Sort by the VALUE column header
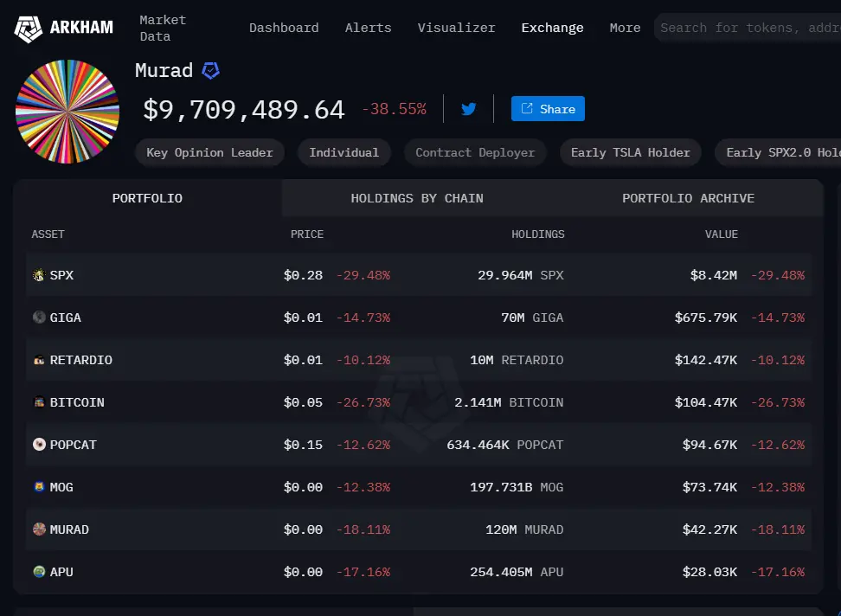 (722, 234)
